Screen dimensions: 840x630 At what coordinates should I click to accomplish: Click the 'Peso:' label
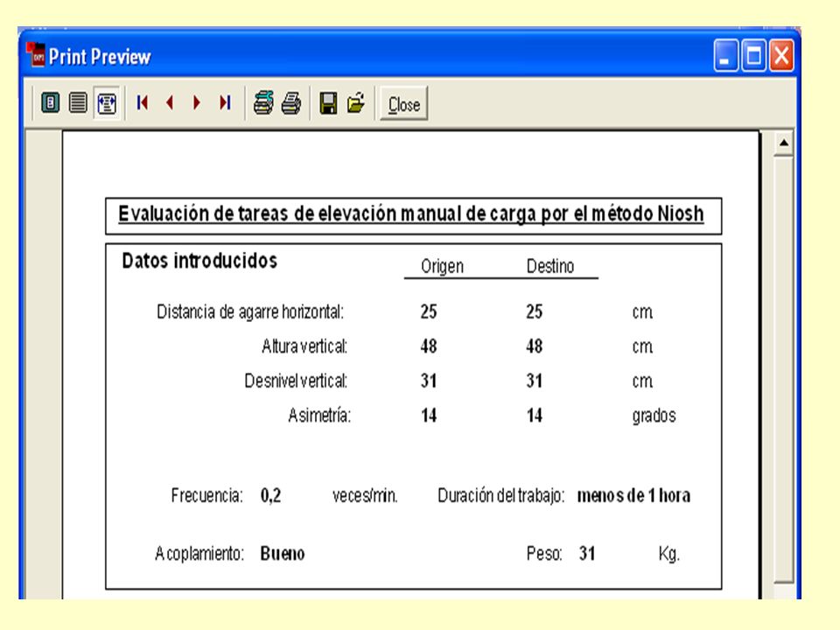544,553
